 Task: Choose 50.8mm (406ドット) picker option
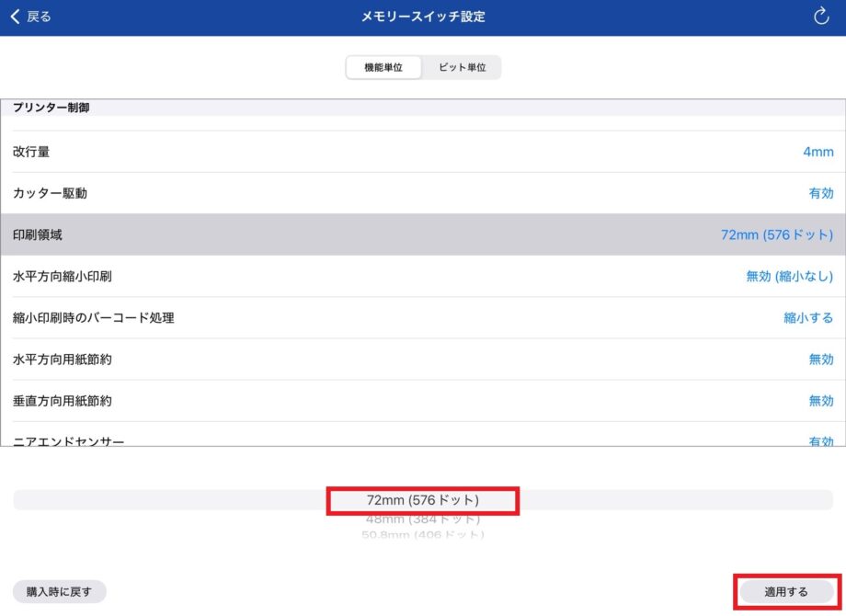tap(423, 534)
